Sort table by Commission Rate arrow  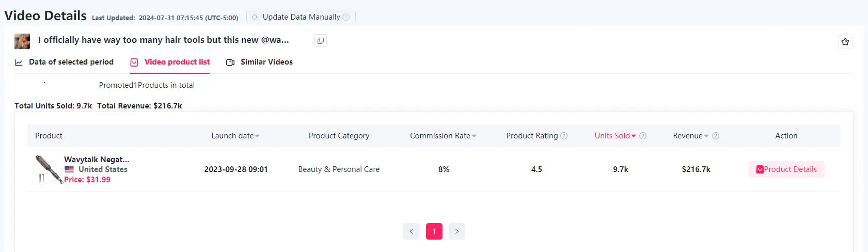(474, 136)
